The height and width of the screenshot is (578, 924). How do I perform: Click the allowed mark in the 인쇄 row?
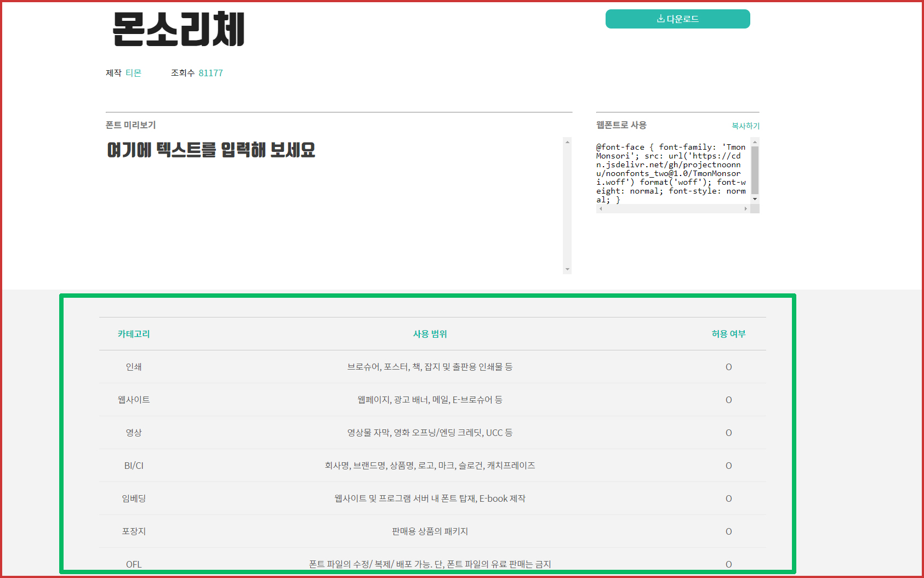728,367
